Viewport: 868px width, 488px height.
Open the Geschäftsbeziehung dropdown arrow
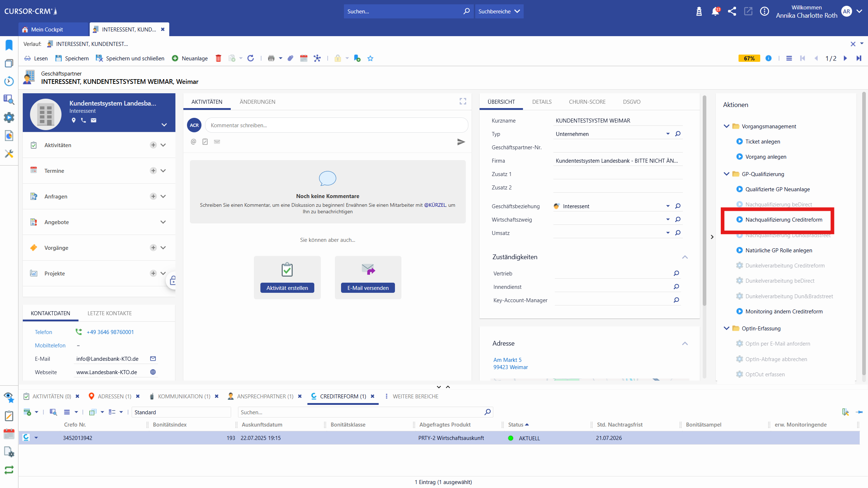(x=668, y=206)
